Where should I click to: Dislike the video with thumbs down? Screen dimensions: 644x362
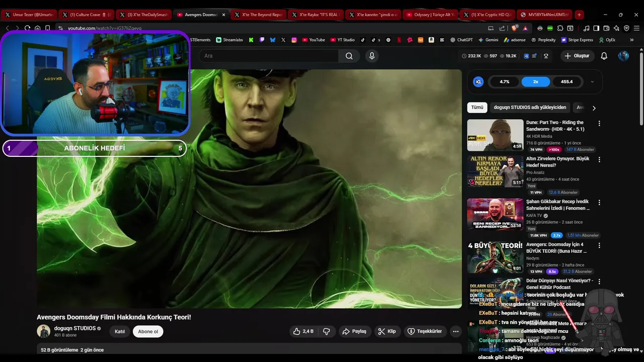(x=327, y=331)
